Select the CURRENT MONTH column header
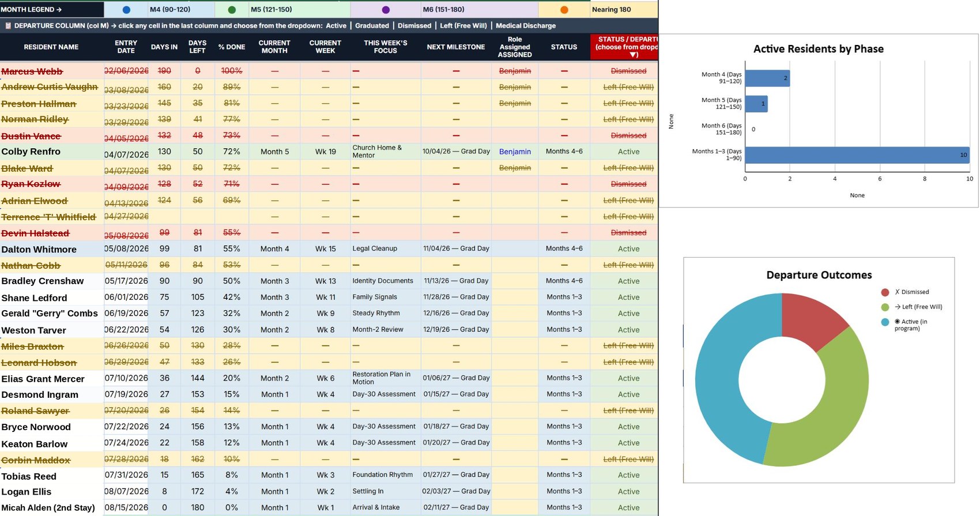Image resolution: width=980 pixels, height=516 pixels. click(x=274, y=47)
